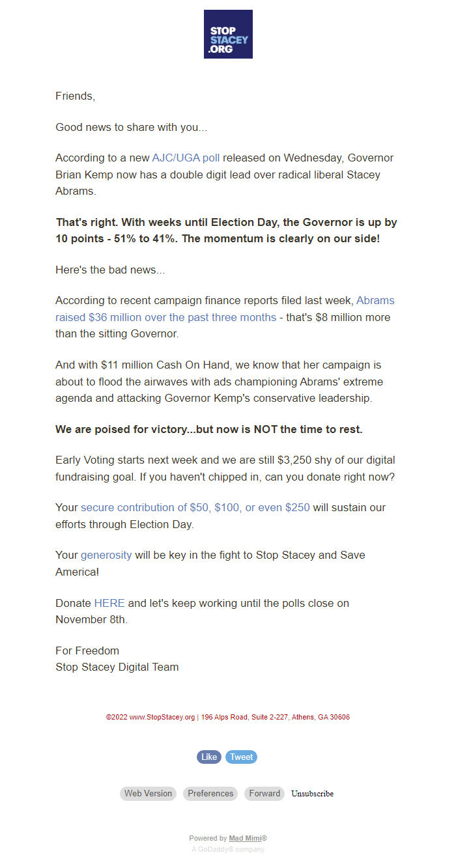
Task: Click the Stop Stacey logo
Action: click(x=227, y=34)
